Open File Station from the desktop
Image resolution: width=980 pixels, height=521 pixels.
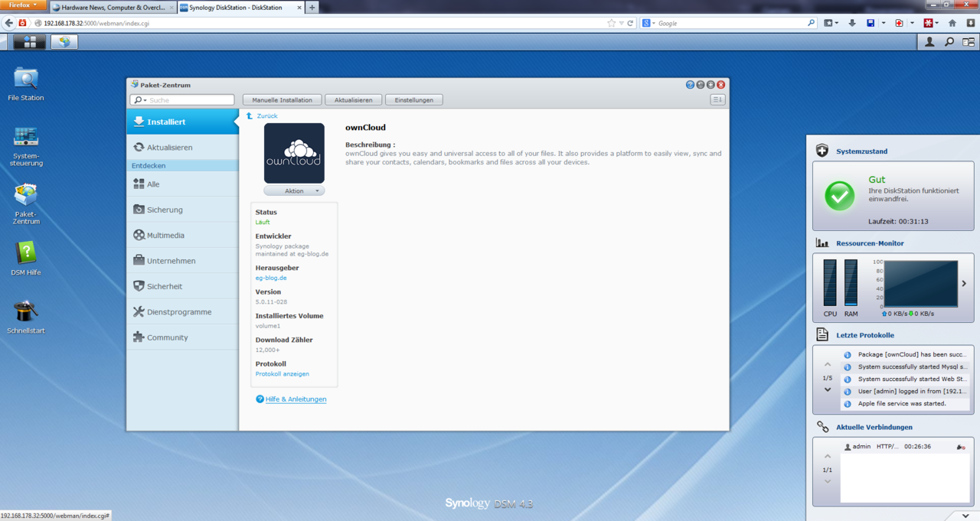pyautogui.click(x=26, y=84)
